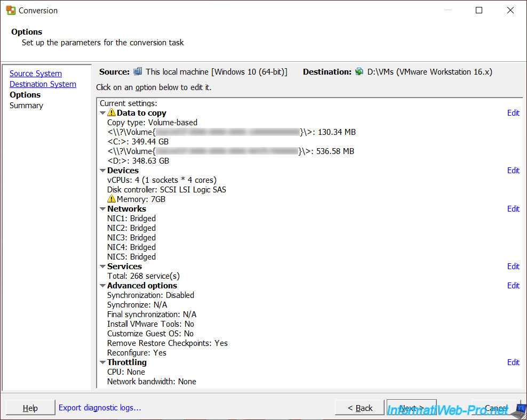Click Export diagnostic logs link
527x420 pixels.
tap(100, 408)
